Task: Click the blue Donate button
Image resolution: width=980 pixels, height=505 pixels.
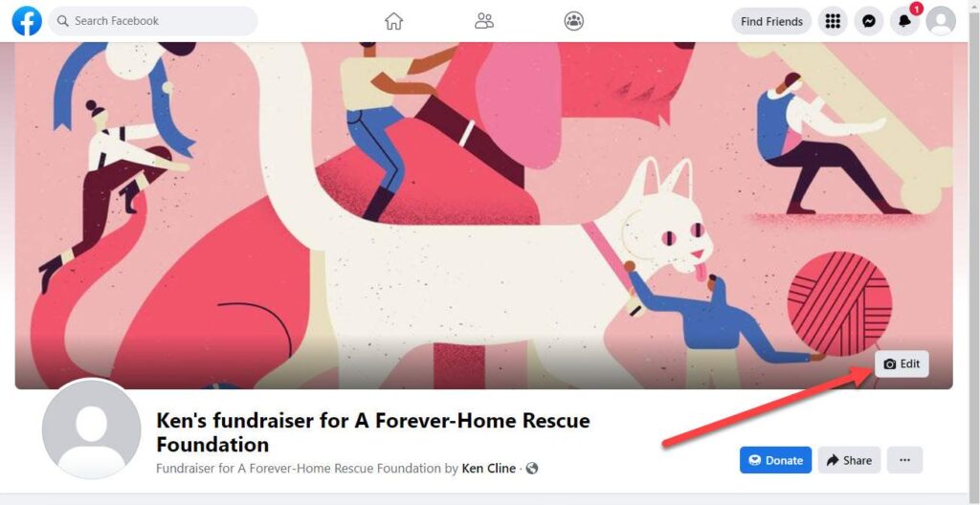Action: click(775, 460)
